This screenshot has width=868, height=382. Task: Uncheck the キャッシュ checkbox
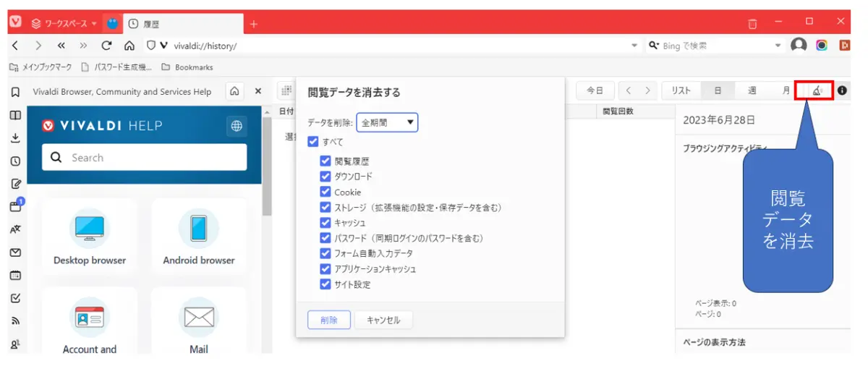325,223
